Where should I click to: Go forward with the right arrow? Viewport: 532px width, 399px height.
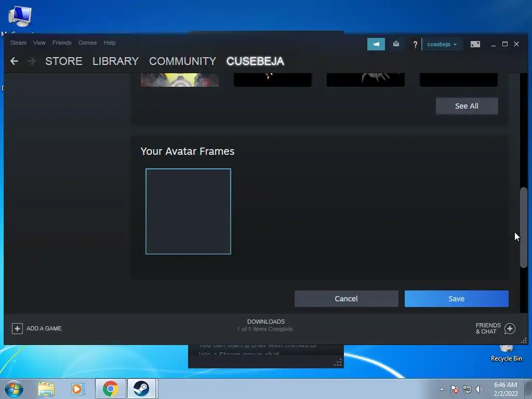(31, 61)
